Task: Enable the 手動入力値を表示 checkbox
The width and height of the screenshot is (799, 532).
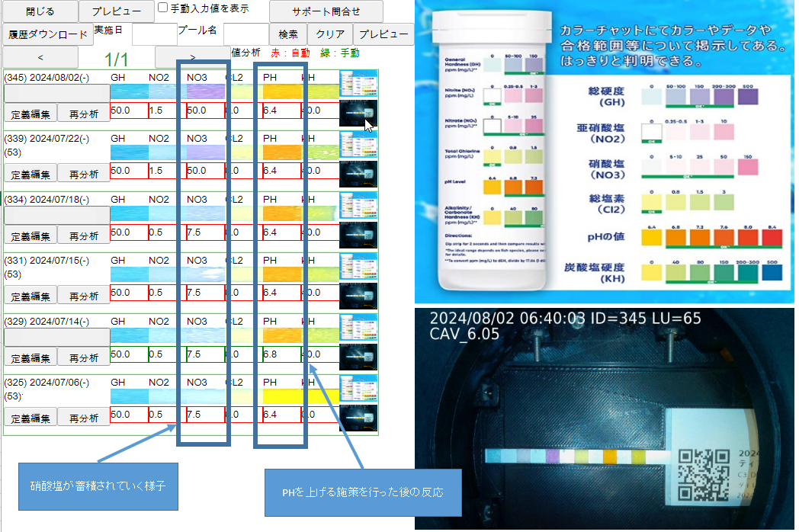Action: [162, 9]
